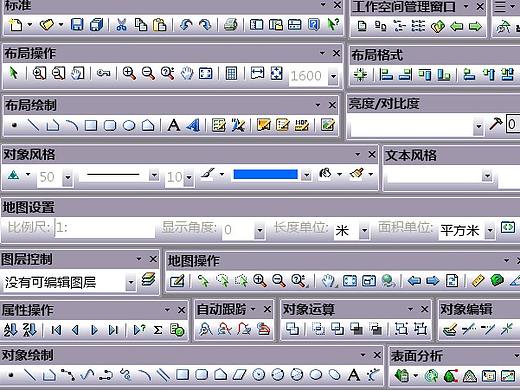Select the rectangle tool in layout drawing
The width and height of the screenshot is (520, 390).
(x=91, y=126)
